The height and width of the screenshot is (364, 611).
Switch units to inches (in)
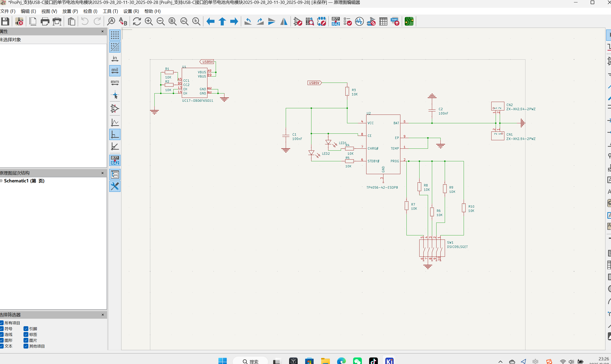(115, 59)
